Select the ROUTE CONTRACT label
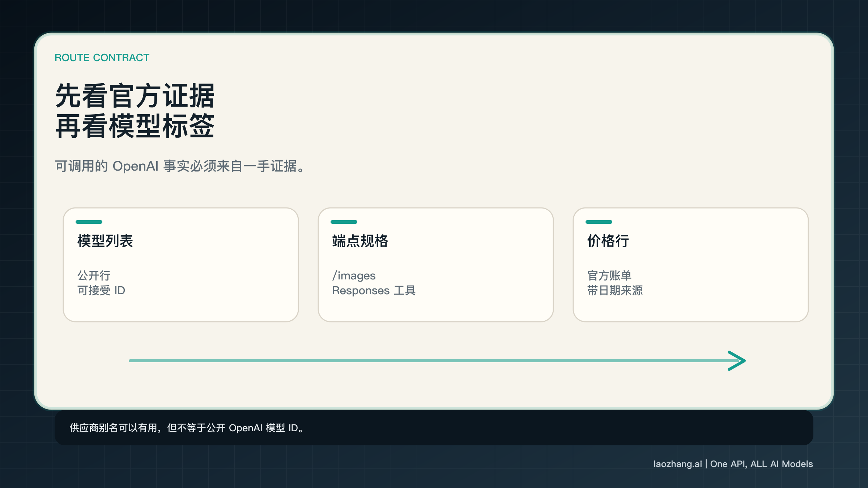The width and height of the screenshot is (868, 488). [x=102, y=57]
